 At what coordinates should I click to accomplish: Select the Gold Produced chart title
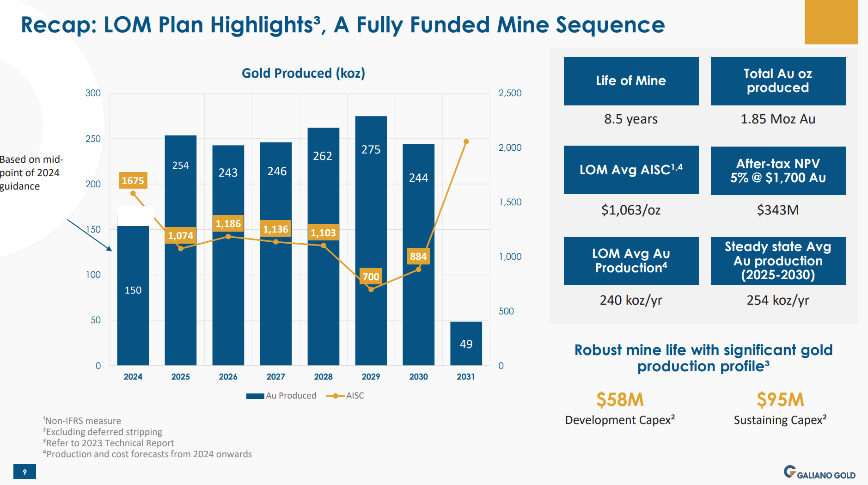pyautogui.click(x=303, y=73)
